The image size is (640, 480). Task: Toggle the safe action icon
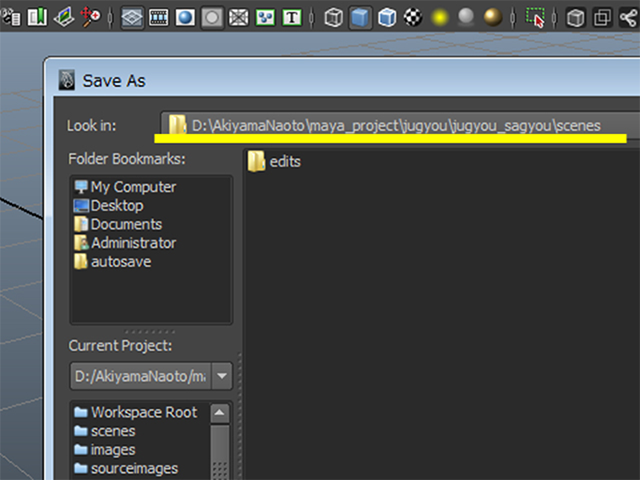265,17
